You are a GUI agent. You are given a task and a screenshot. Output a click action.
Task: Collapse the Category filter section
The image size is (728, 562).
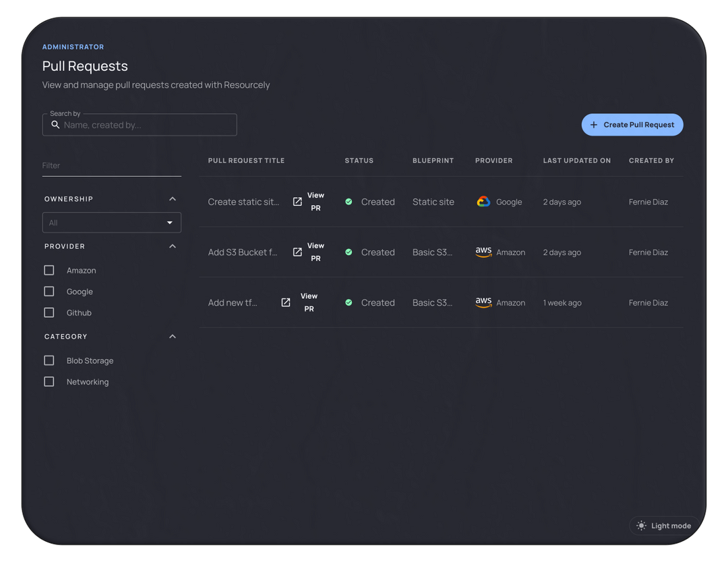tap(173, 336)
